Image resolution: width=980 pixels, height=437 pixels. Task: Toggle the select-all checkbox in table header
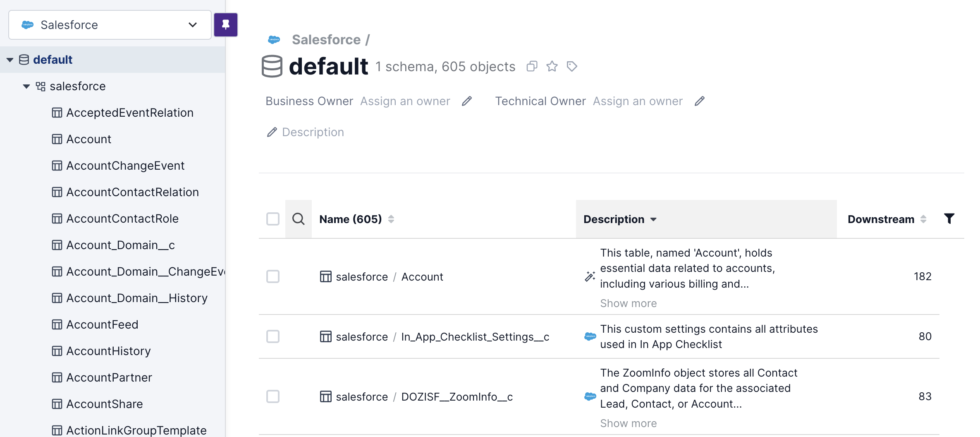point(273,219)
